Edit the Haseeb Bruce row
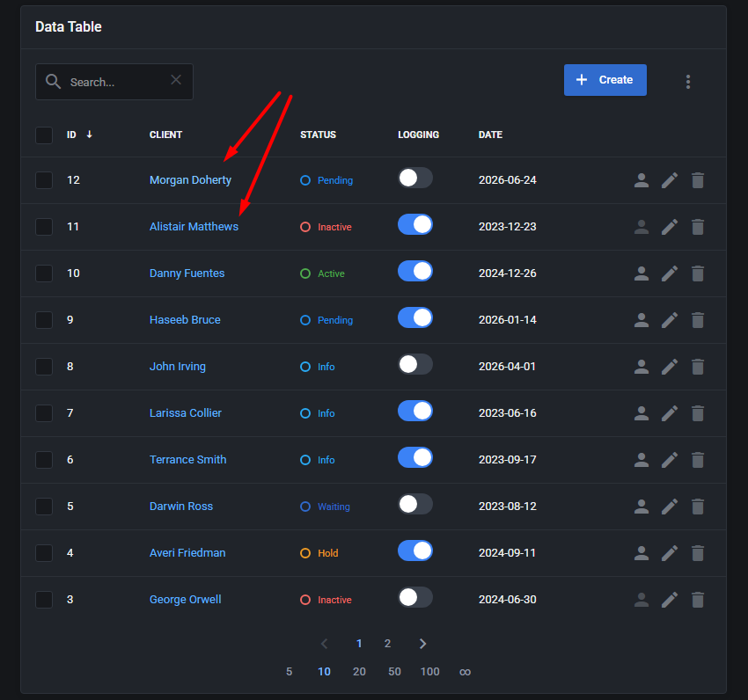 coord(670,320)
